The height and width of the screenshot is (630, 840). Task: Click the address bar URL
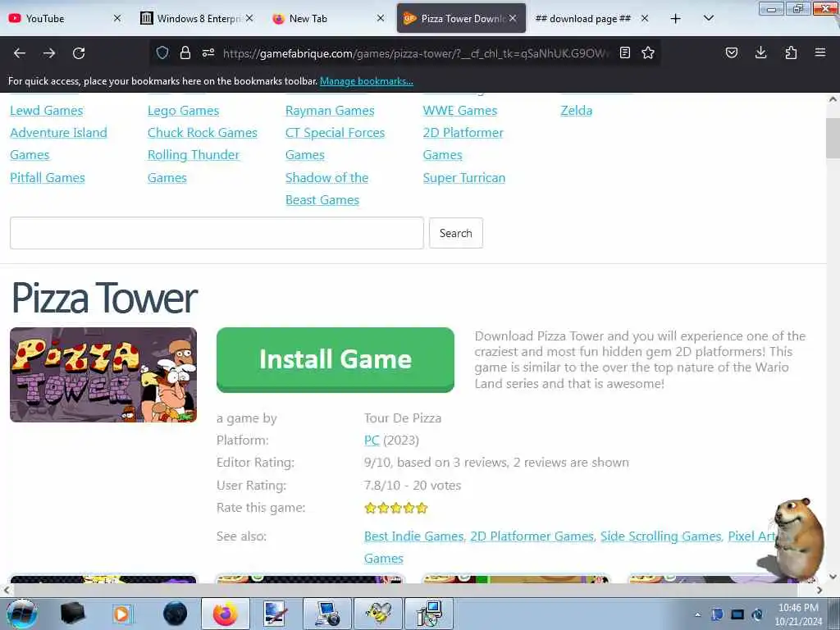[415, 53]
